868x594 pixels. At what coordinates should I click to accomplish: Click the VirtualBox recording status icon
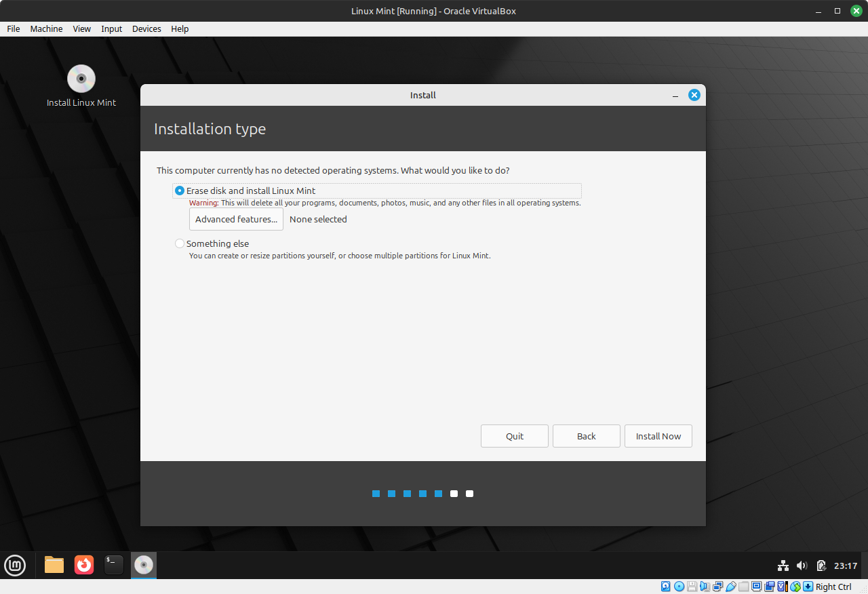tap(770, 587)
